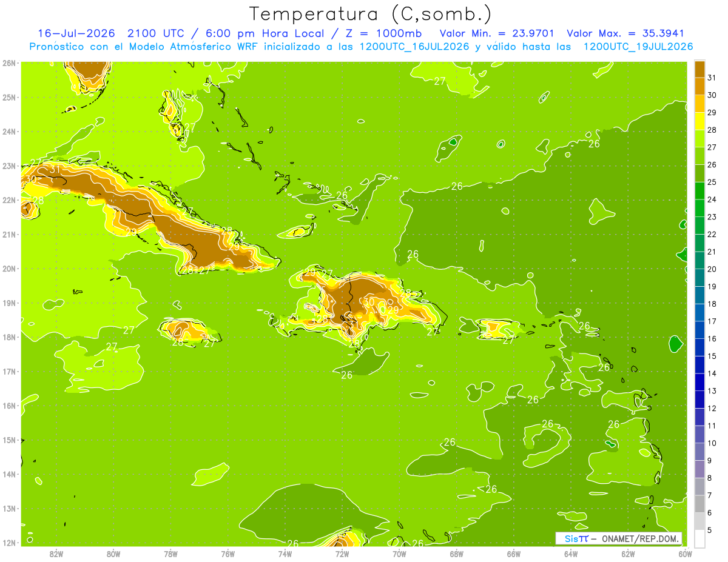Image resolution: width=728 pixels, height=562 pixels.
Task: Click the '1200UTC_16JUL2026' initialization time
Action: [414, 47]
